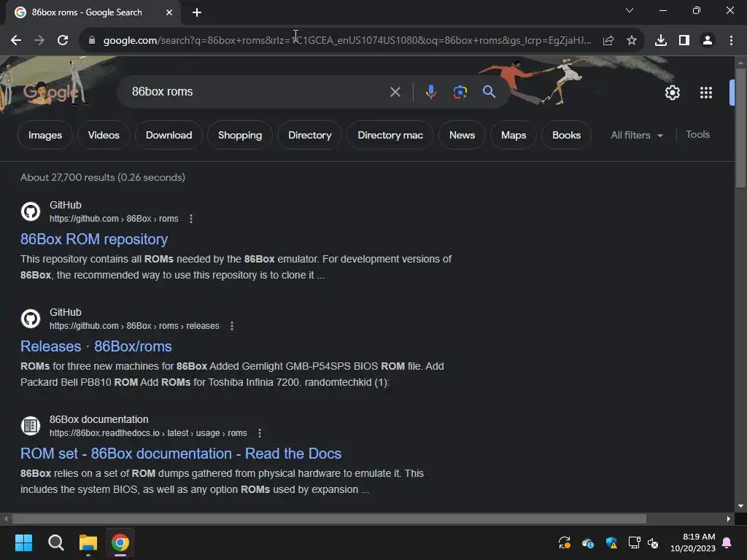This screenshot has width=747, height=560.
Task: Click the 86box.readthedocs.io breadcrumb URL
Action: point(148,433)
